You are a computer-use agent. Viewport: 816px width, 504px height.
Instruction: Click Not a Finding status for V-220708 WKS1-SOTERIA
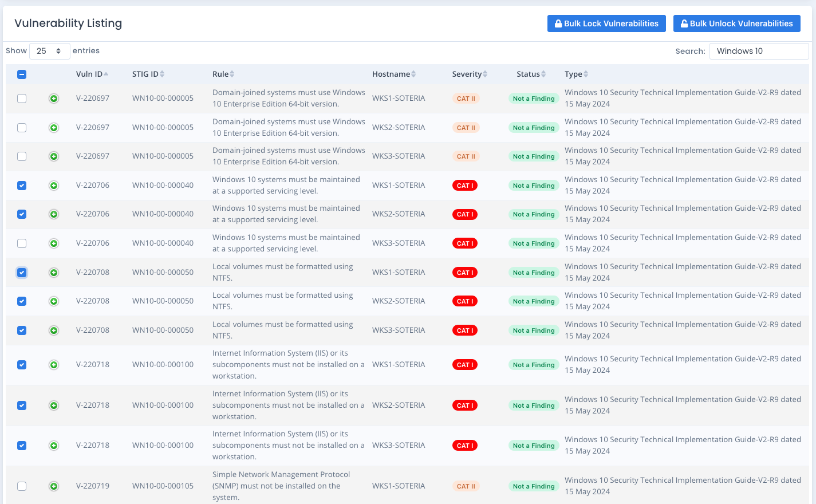click(x=534, y=273)
